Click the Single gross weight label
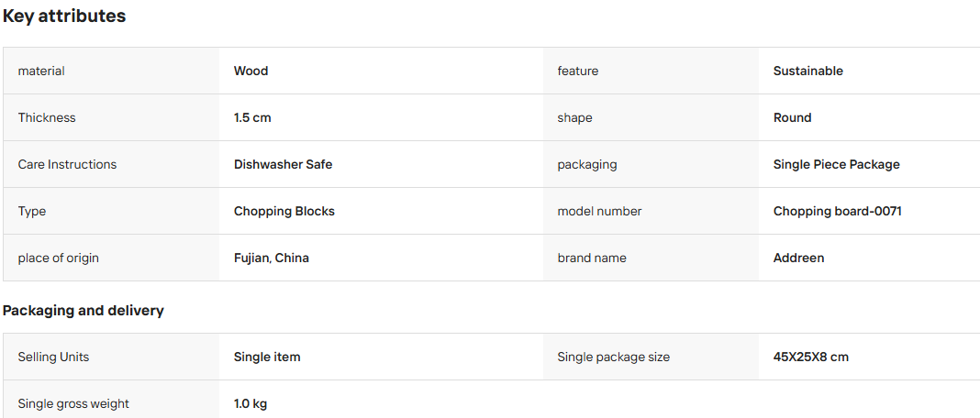The height and width of the screenshot is (418, 980). click(73, 404)
